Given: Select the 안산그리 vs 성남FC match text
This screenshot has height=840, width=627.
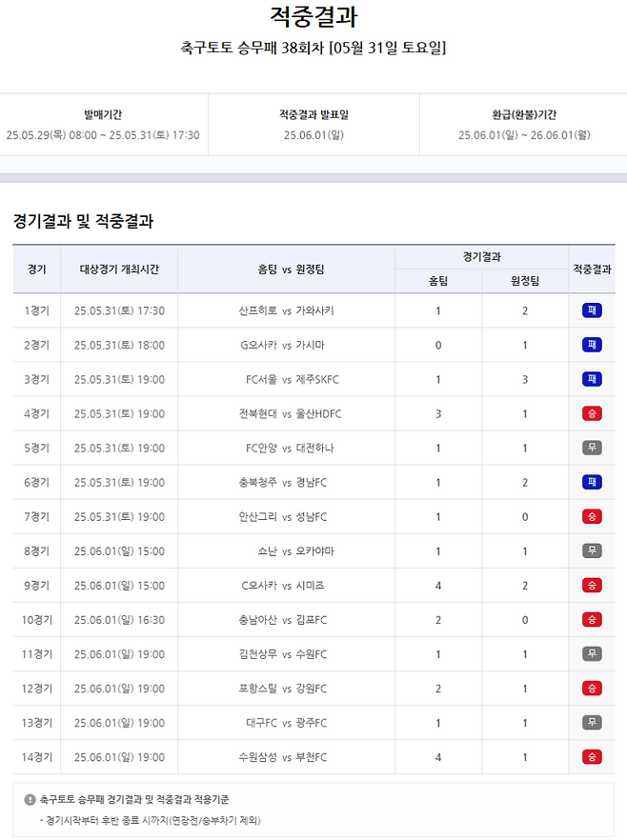Looking at the screenshot, I should point(282,516).
